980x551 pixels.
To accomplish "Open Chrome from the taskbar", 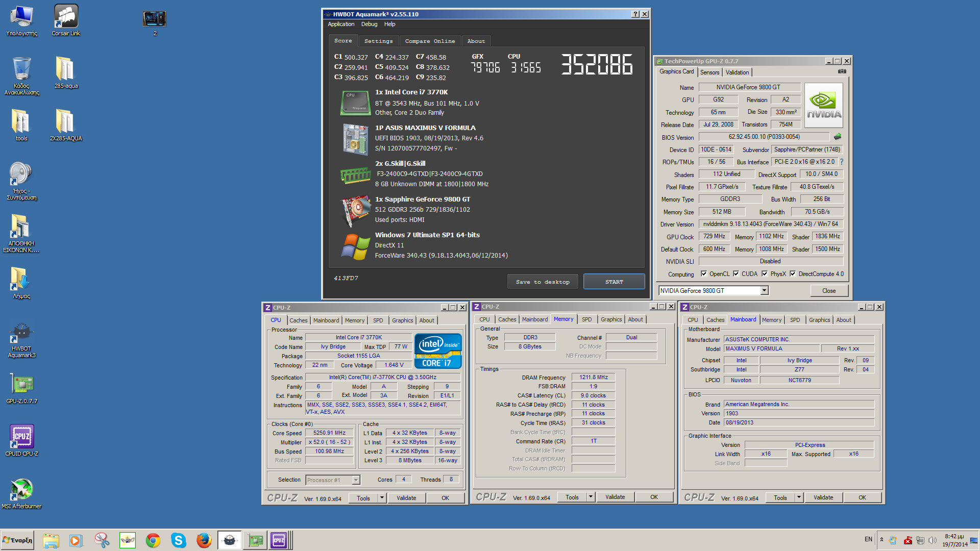I will click(153, 540).
